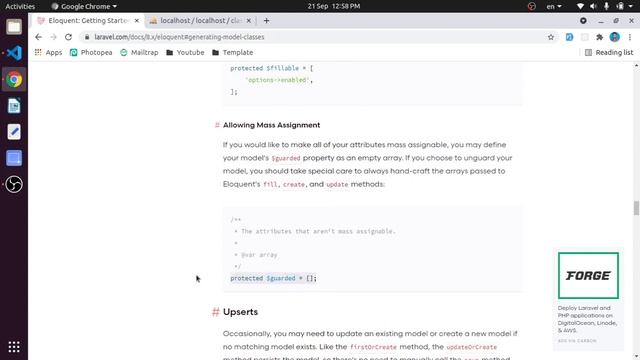Open the LibreOffice Writer dock icon
Viewport: 640px width, 360px height.
[x=14, y=106]
